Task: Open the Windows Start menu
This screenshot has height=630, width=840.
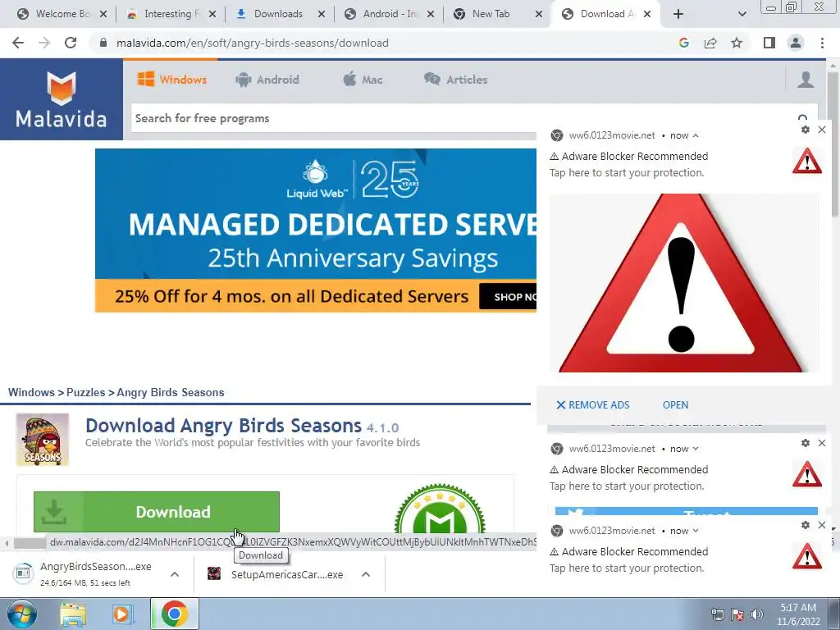Action: (21, 614)
